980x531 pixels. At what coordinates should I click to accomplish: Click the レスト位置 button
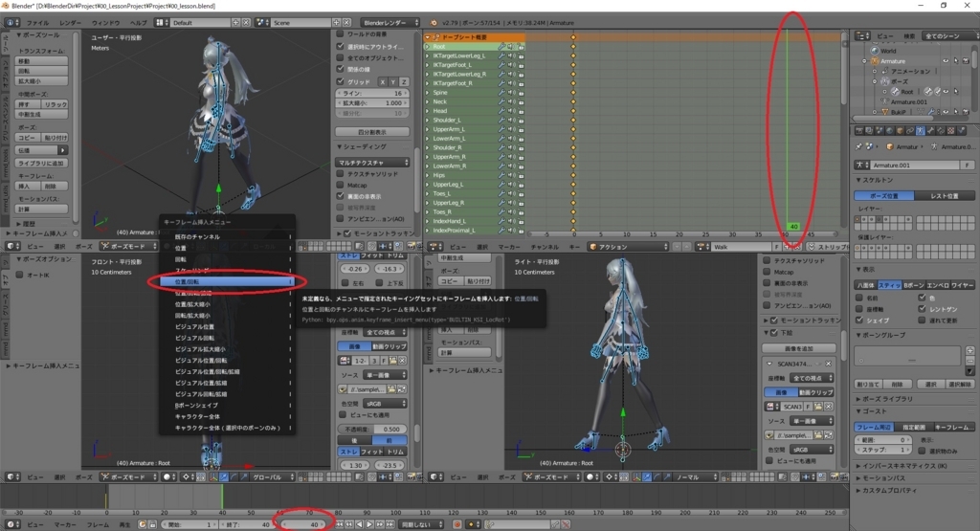tap(945, 195)
